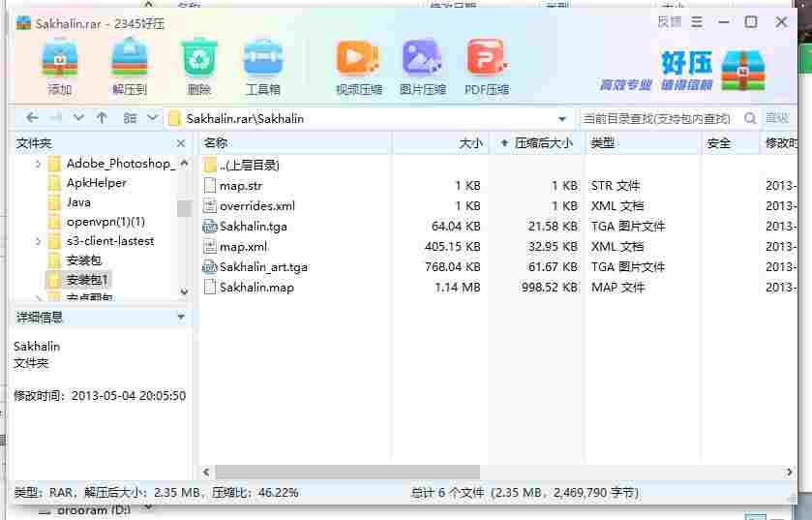The width and height of the screenshot is (812, 520).
Task: Open the 图片压缩 image compression tool
Action: tap(422, 68)
